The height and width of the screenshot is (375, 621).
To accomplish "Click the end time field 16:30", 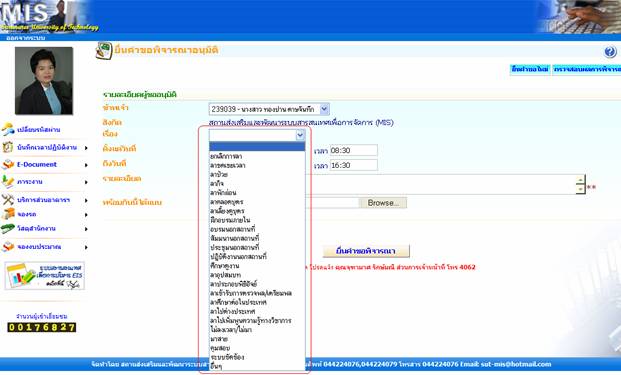I will (354, 165).
